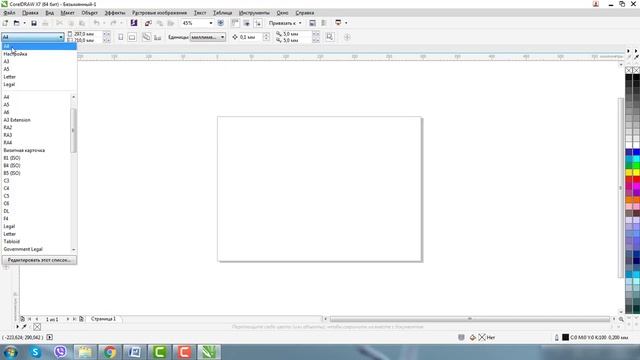The height and width of the screenshot is (360, 640).
Task: Toggle apply layout to current page only
Action: pyautogui.click(x=157, y=37)
